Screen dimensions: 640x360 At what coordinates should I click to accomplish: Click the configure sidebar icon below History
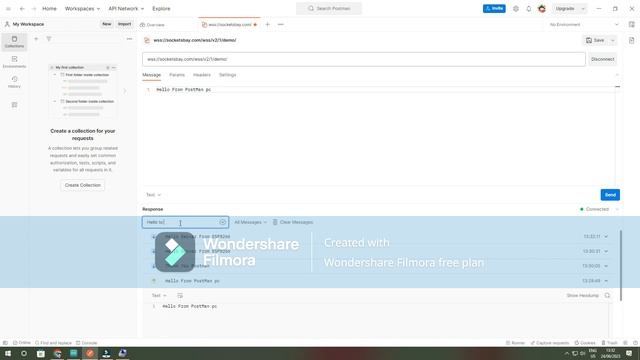14,105
